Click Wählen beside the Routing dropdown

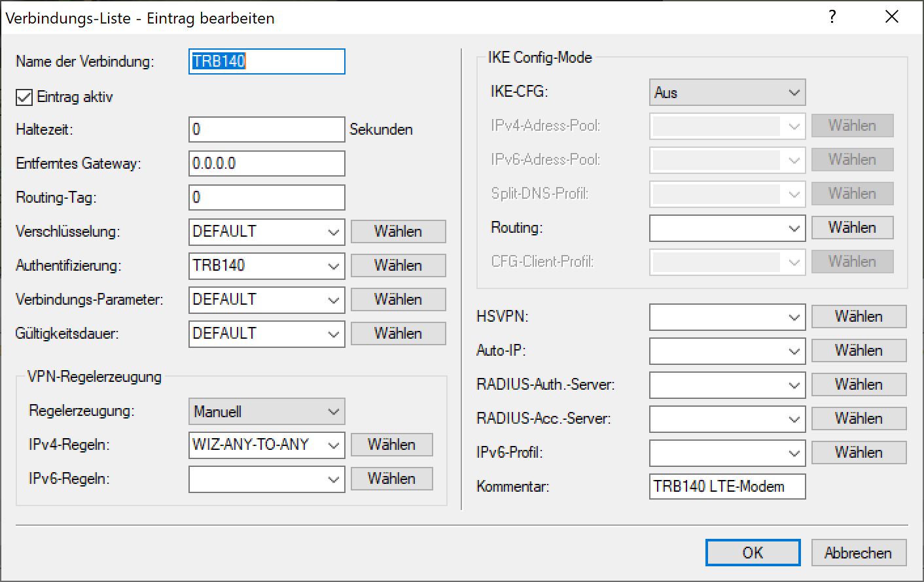coord(852,228)
